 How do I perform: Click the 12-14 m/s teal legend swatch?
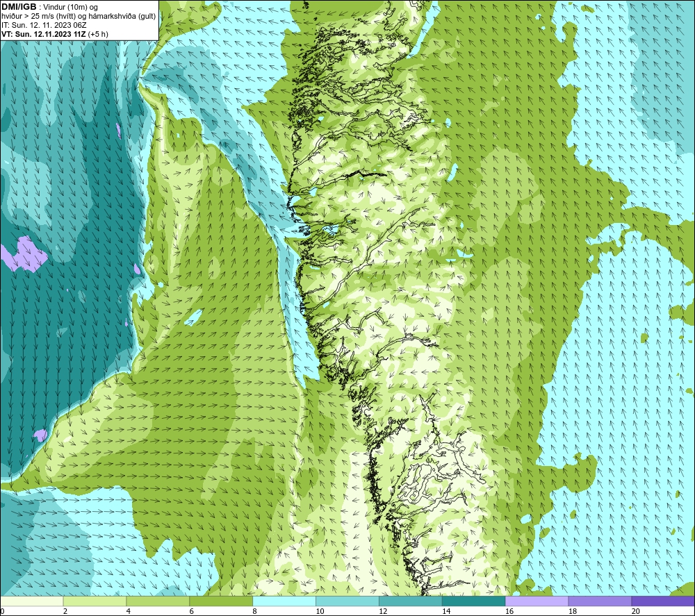411,601
